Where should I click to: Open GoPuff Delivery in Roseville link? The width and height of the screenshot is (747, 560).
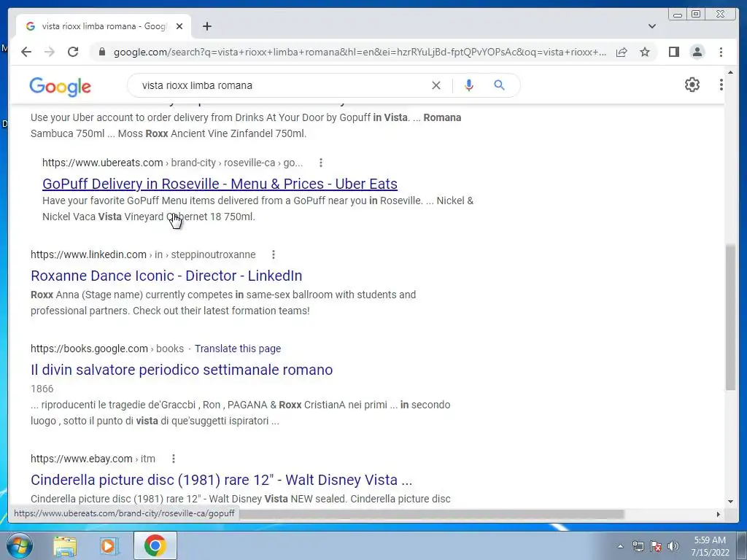coord(220,184)
